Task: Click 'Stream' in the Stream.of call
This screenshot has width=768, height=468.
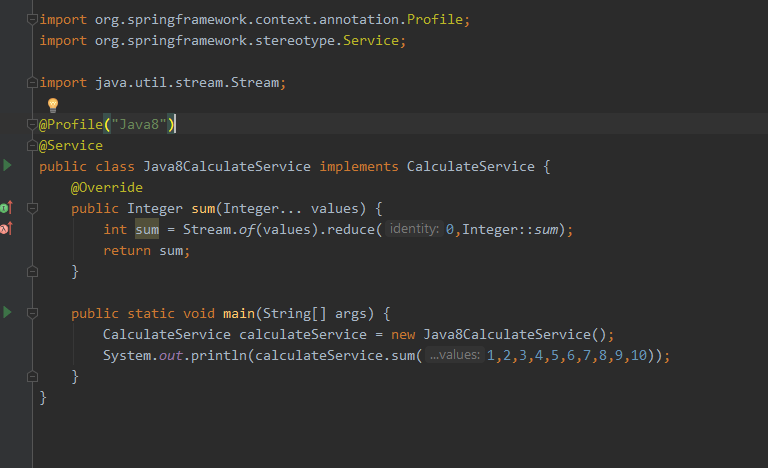Action: tap(207, 229)
